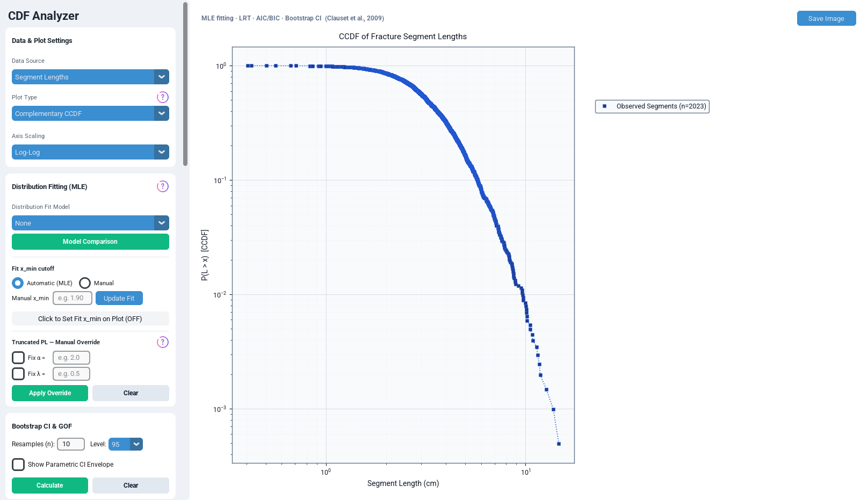Clear the Truncated PL override
The height and width of the screenshot is (500, 868).
click(131, 393)
